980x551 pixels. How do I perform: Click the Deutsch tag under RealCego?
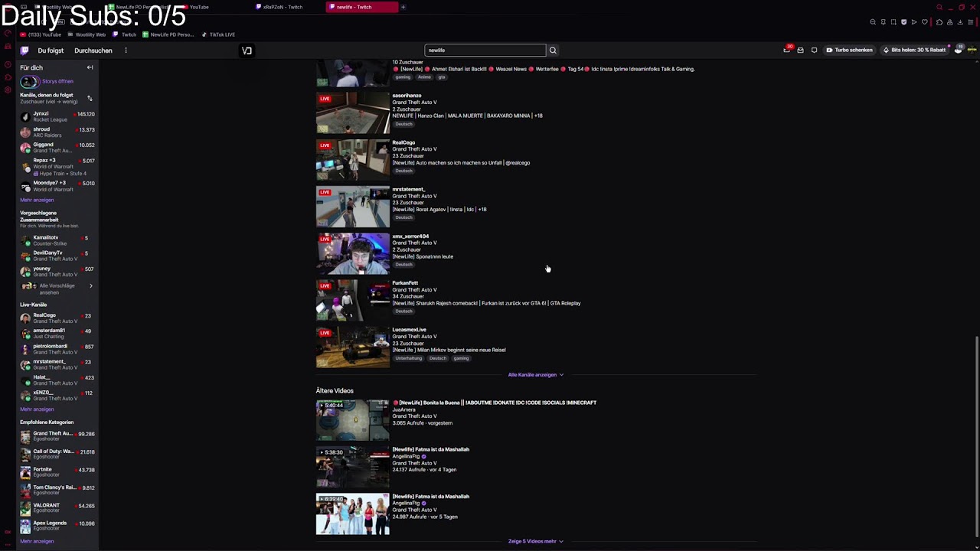(403, 171)
